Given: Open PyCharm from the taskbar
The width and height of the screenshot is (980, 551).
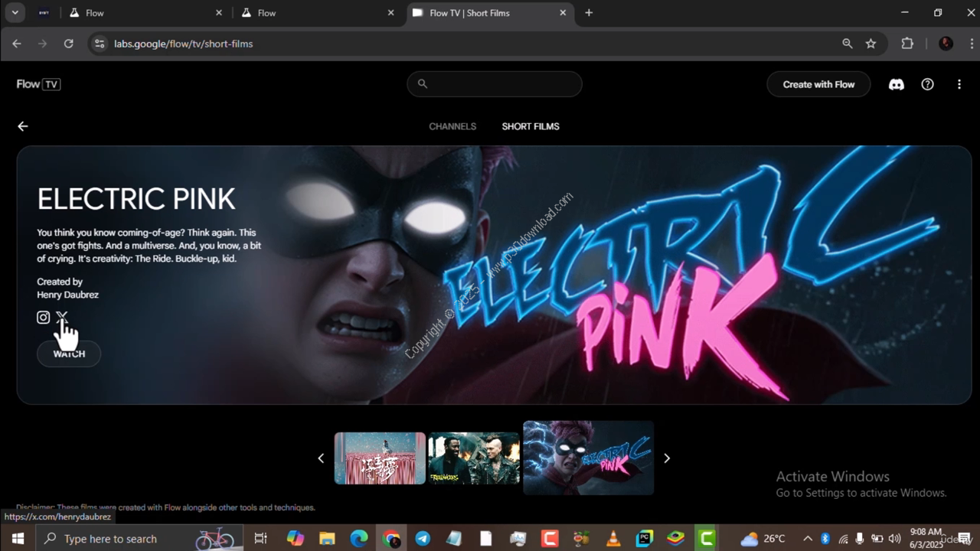Looking at the screenshot, I should [645, 539].
